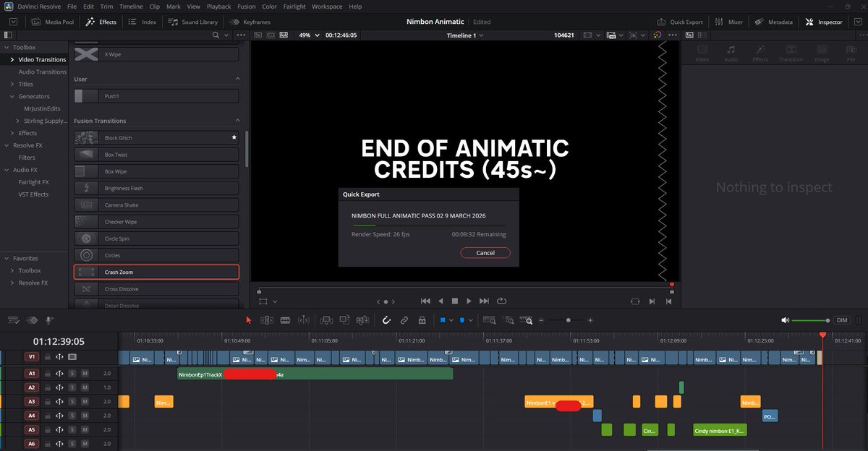Open Timeline View Options icon

[x=13, y=319]
